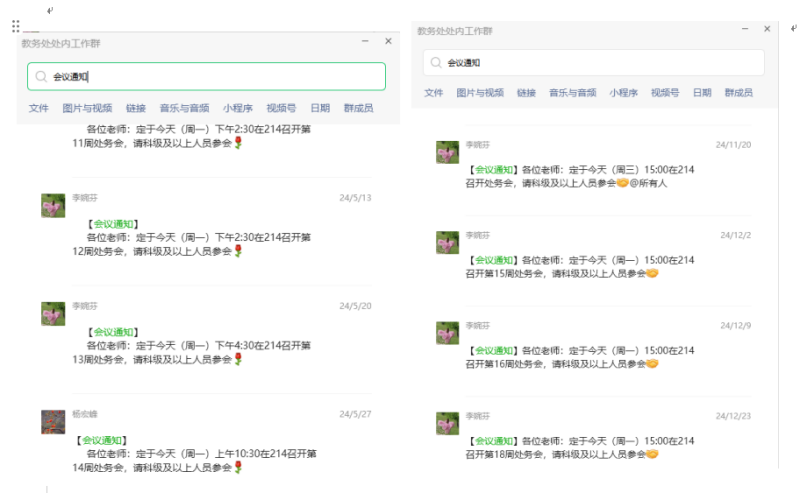Click the search magnifier icon in right window
This screenshot has width=800, height=493.
click(x=436, y=63)
